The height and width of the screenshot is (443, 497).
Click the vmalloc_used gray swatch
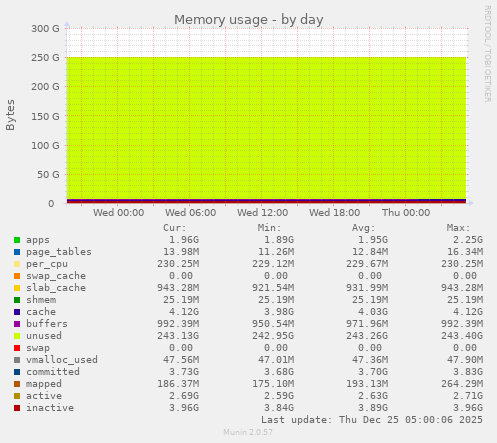pyautogui.click(x=17, y=360)
